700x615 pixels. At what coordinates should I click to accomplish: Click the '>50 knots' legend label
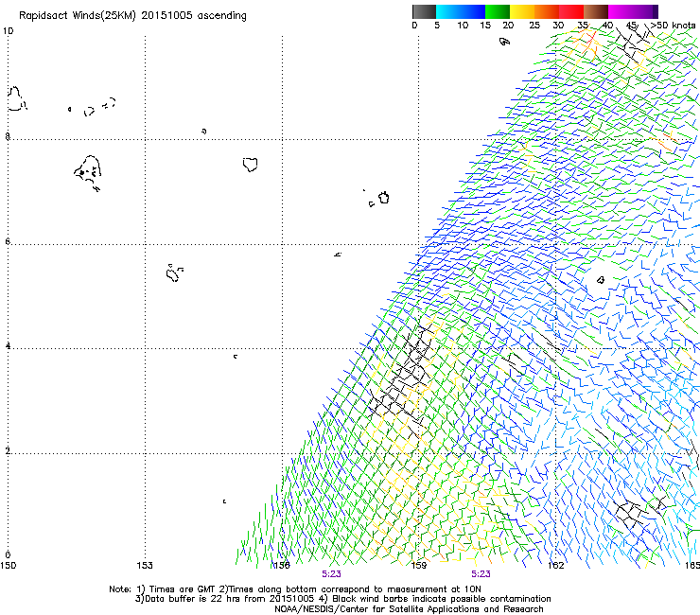[x=673, y=25]
